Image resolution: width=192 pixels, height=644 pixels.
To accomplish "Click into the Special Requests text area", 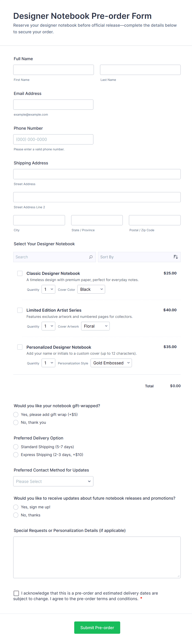I will (x=97, y=557).
